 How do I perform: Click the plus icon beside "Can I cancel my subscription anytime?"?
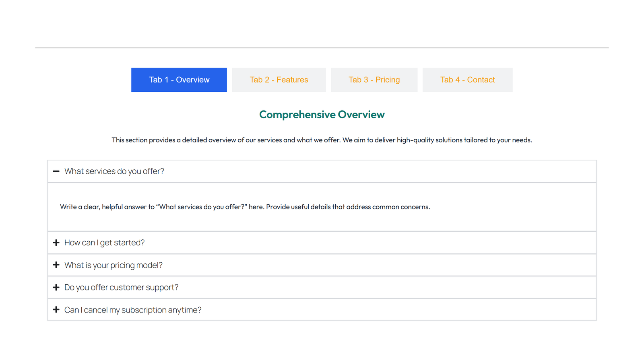(56, 310)
